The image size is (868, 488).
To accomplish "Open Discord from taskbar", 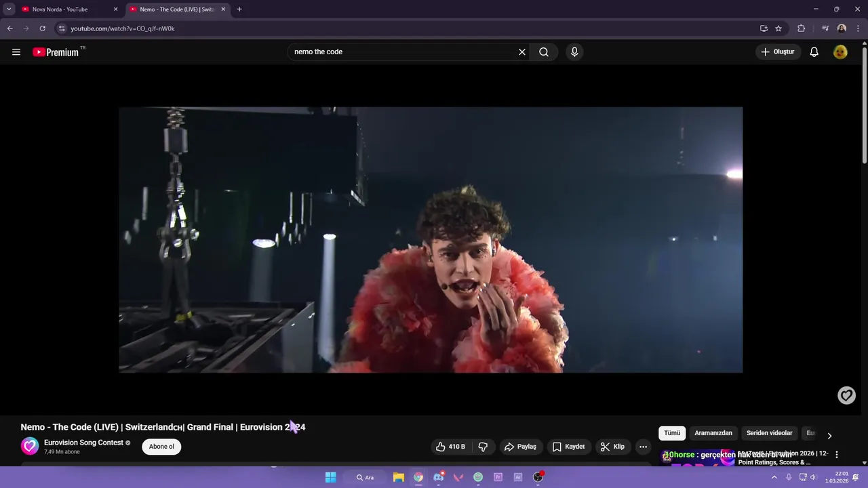I will (x=439, y=477).
